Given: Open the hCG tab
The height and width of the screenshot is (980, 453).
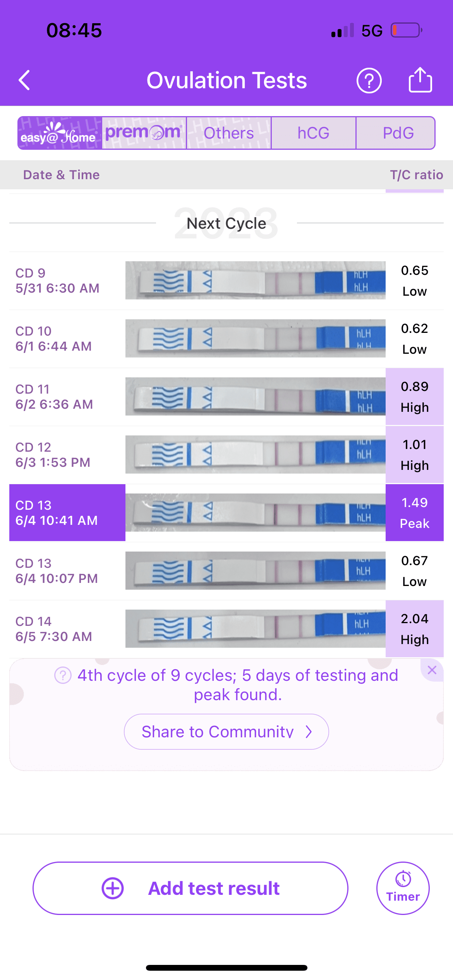Looking at the screenshot, I should (x=313, y=133).
